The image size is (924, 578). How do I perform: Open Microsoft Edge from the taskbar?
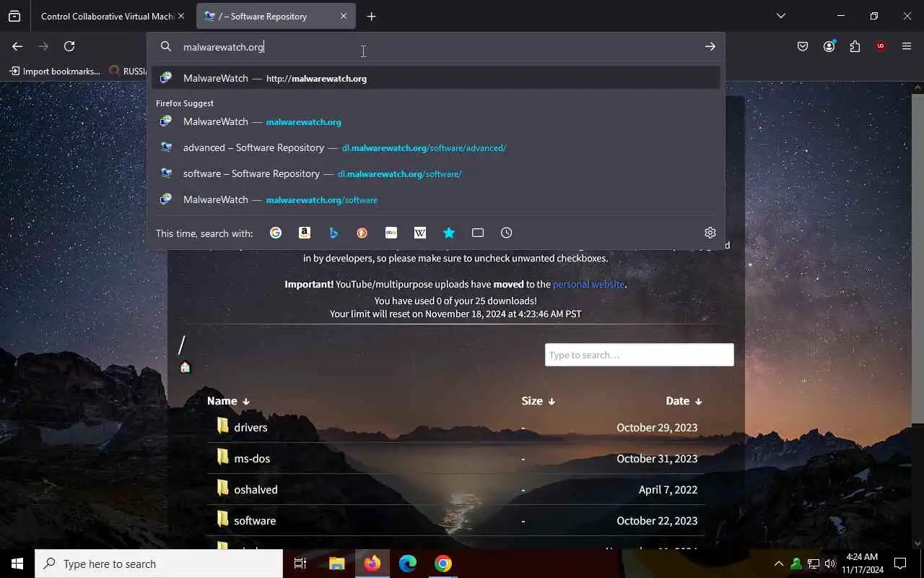(408, 564)
